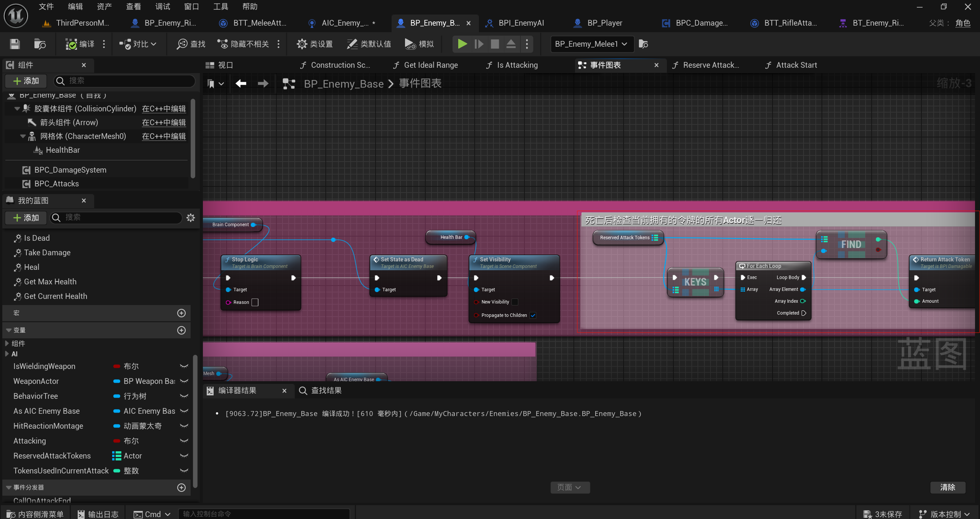Click the save blueprint floppy disk icon
This screenshot has height=519, width=980.
[15, 44]
